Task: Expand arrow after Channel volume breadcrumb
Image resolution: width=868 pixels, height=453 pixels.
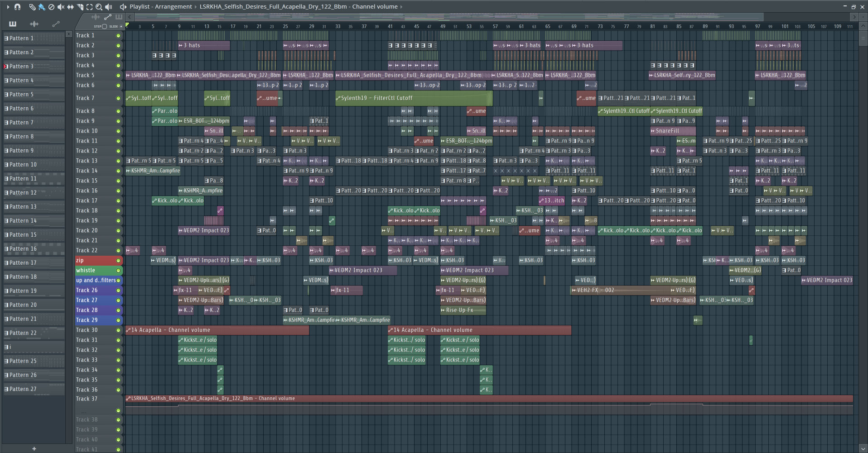Action: click(401, 7)
